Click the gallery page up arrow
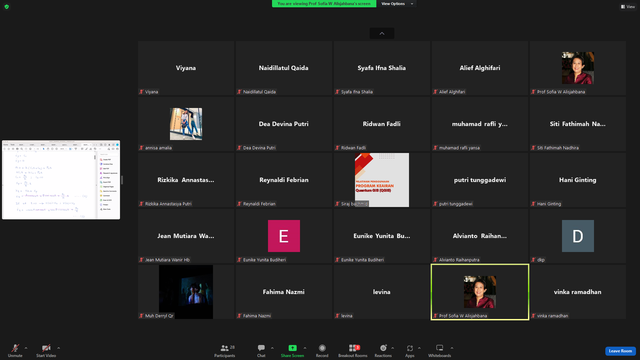Image resolution: width=640 pixels, height=360 pixels. click(x=382, y=33)
